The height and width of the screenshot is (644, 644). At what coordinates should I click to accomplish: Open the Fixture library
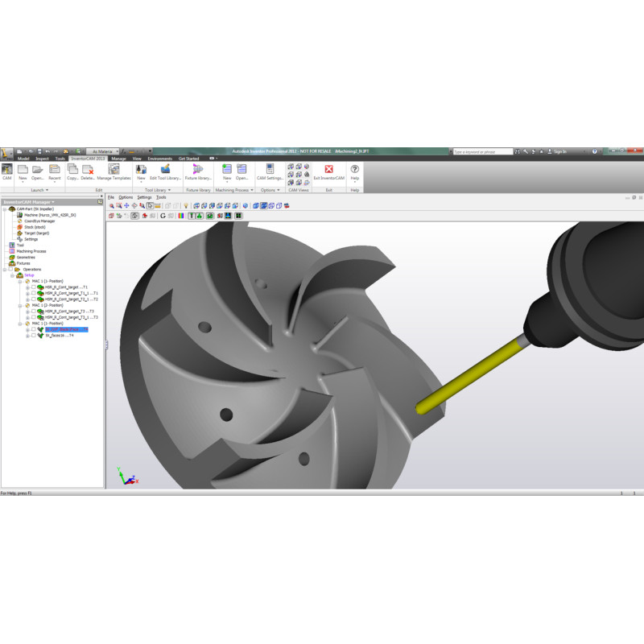coord(197,170)
